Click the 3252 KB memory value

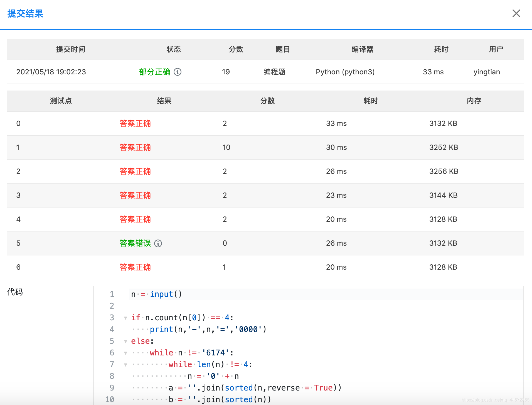444,147
